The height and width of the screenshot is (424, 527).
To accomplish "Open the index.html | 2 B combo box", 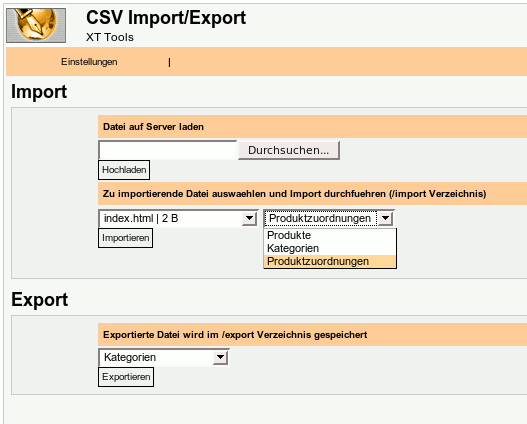I will click(x=178, y=218).
